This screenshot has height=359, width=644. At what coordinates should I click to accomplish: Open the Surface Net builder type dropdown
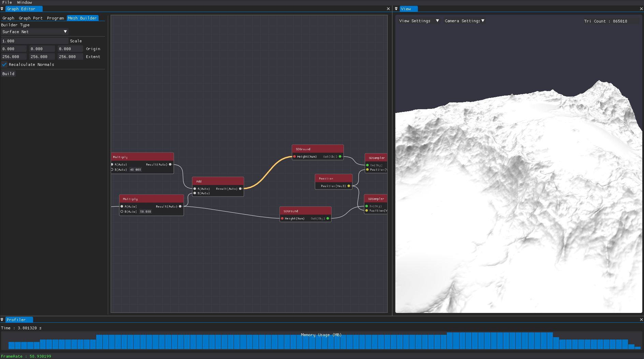pyautogui.click(x=34, y=32)
